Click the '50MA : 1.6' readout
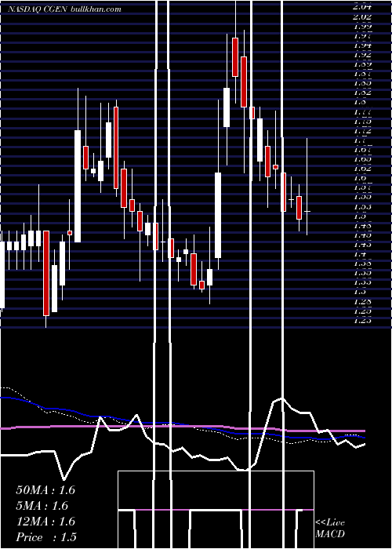The height and width of the screenshot is (549, 392). [x=45, y=490]
